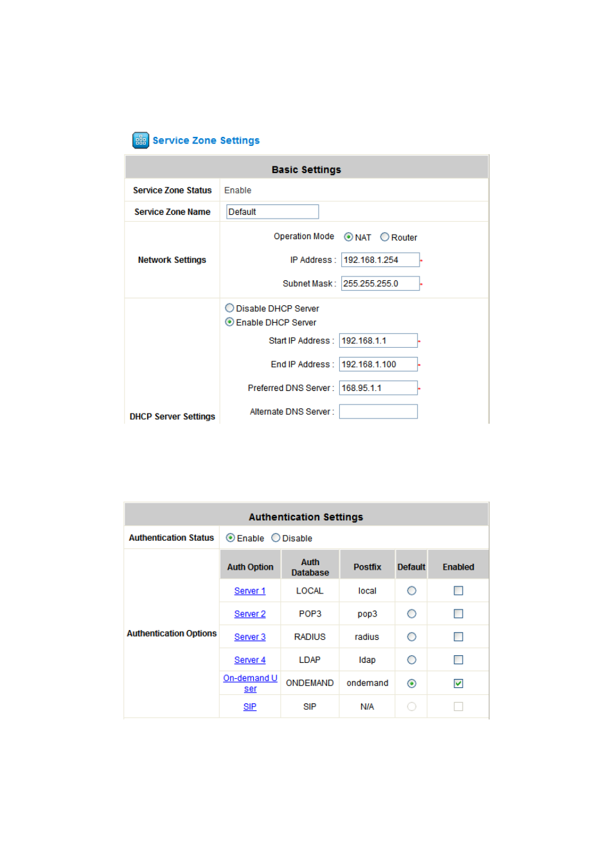Image resolution: width=613 pixels, height=868 pixels.
Task: Click the ONDEMAND database cell
Action: (310, 683)
